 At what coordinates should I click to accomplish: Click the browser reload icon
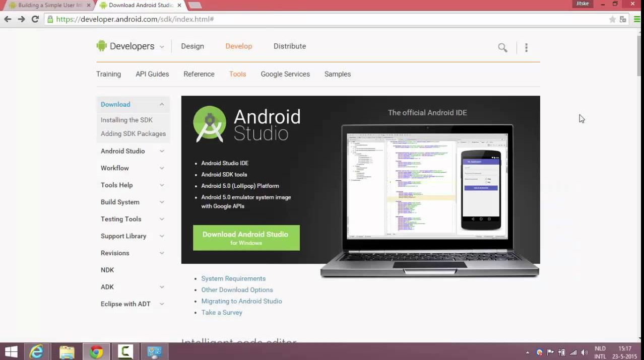point(35,19)
